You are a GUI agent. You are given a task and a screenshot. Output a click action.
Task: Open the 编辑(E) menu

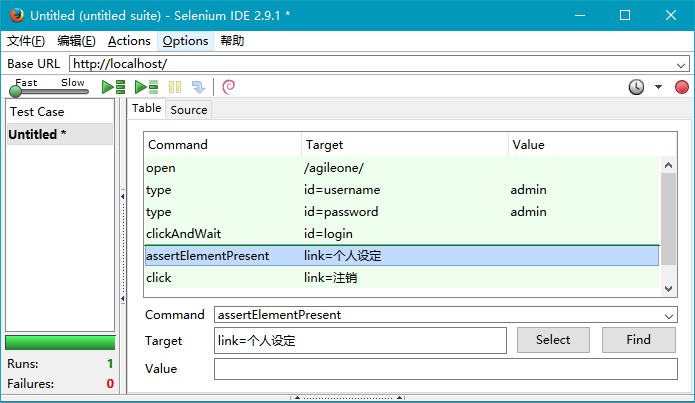pyautogui.click(x=76, y=41)
